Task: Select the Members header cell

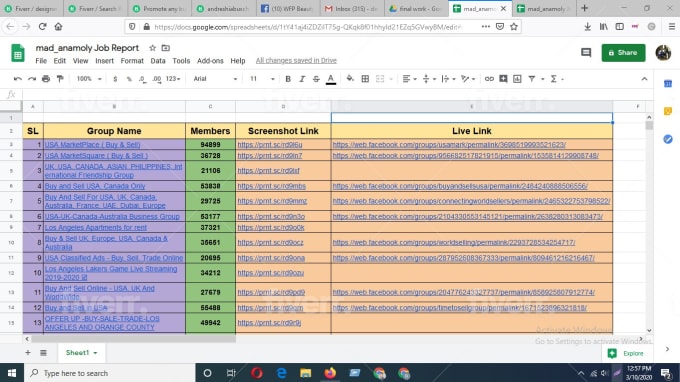Action: pos(210,131)
